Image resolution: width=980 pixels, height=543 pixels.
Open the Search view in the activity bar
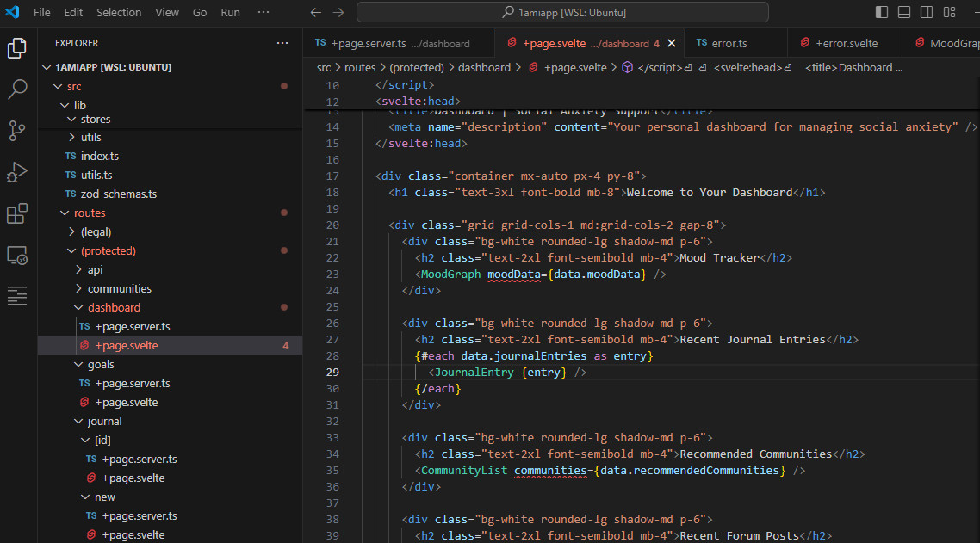click(x=17, y=89)
